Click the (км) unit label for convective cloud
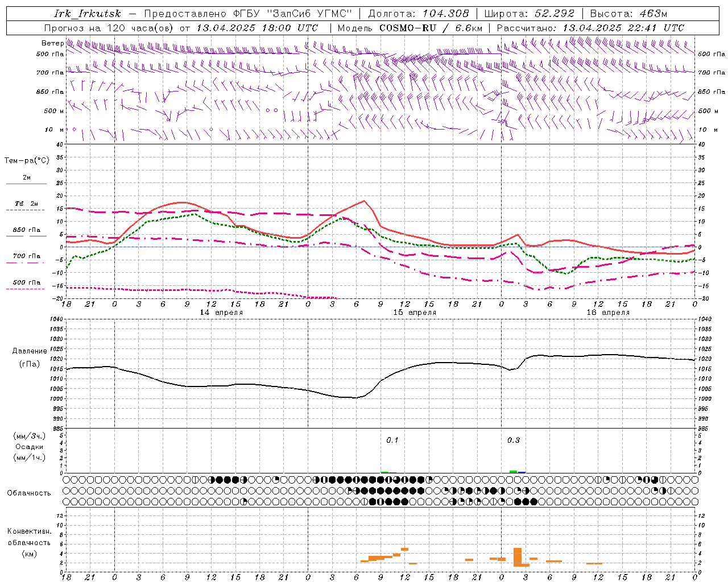 tap(29, 554)
